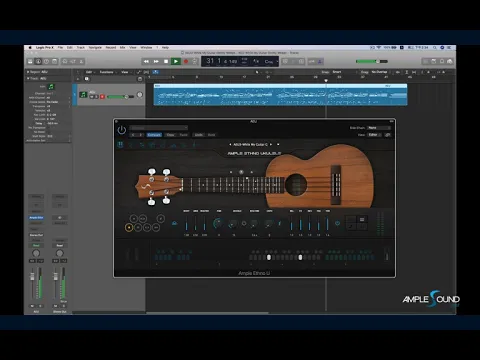
Task: Click the ADU track pan knob
Action: click(x=140, y=95)
